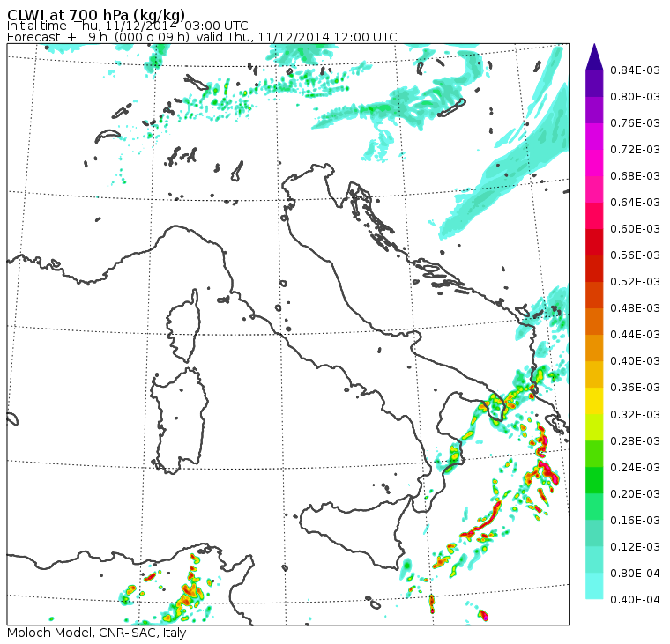This screenshot has height=644, width=670.
Task: Select the 0.76E-03 legend value
Action: 635,123
